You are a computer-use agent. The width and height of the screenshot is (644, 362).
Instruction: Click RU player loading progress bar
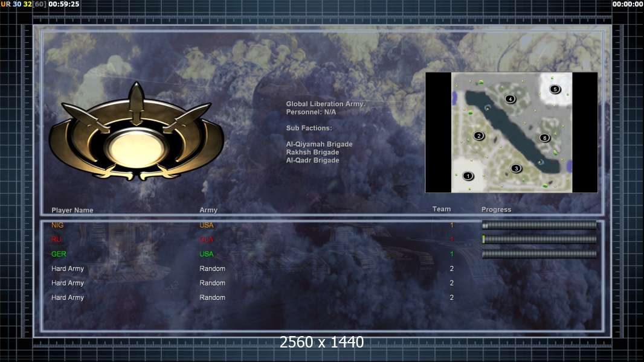[x=539, y=240]
